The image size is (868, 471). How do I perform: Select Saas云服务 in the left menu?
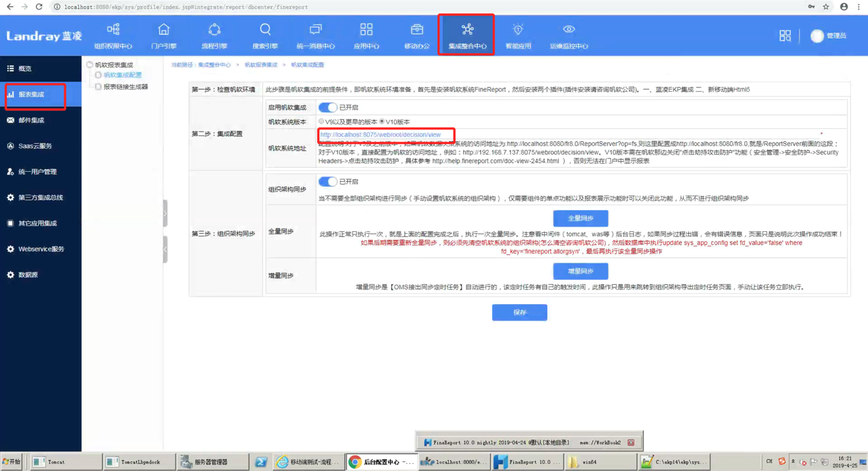point(41,146)
